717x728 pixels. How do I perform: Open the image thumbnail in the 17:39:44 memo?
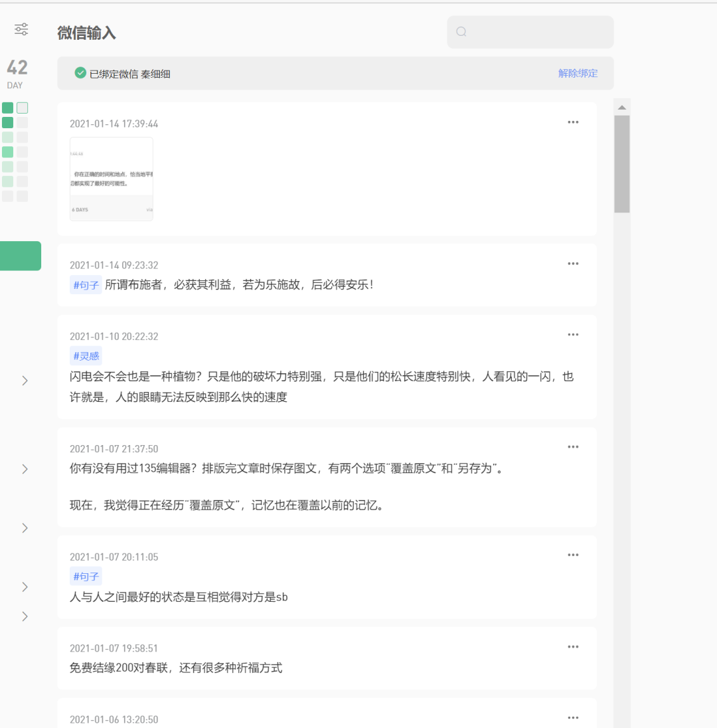112,179
